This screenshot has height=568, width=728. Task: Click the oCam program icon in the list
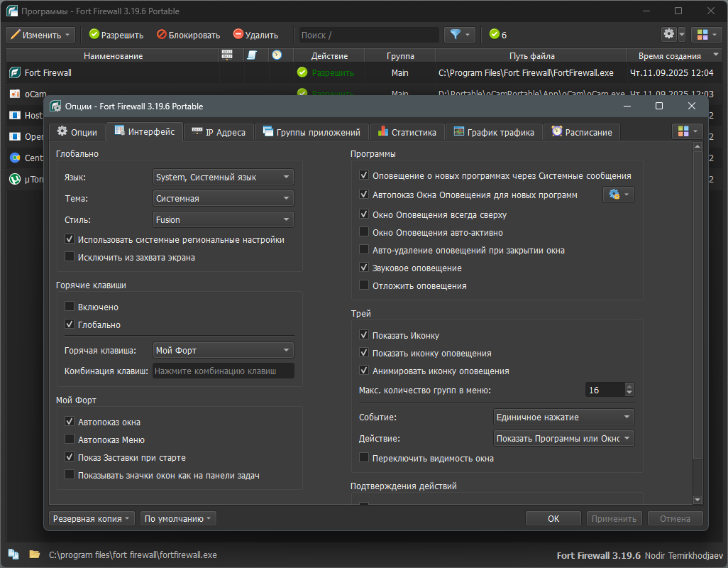click(15, 94)
